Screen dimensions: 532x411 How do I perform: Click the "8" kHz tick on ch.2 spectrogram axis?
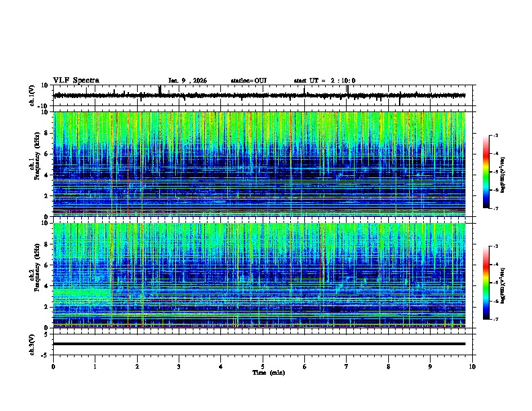(47, 244)
